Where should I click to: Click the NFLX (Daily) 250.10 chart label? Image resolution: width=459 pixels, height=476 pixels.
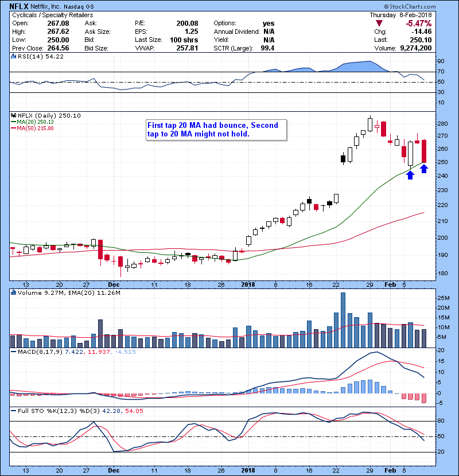(49, 115)
